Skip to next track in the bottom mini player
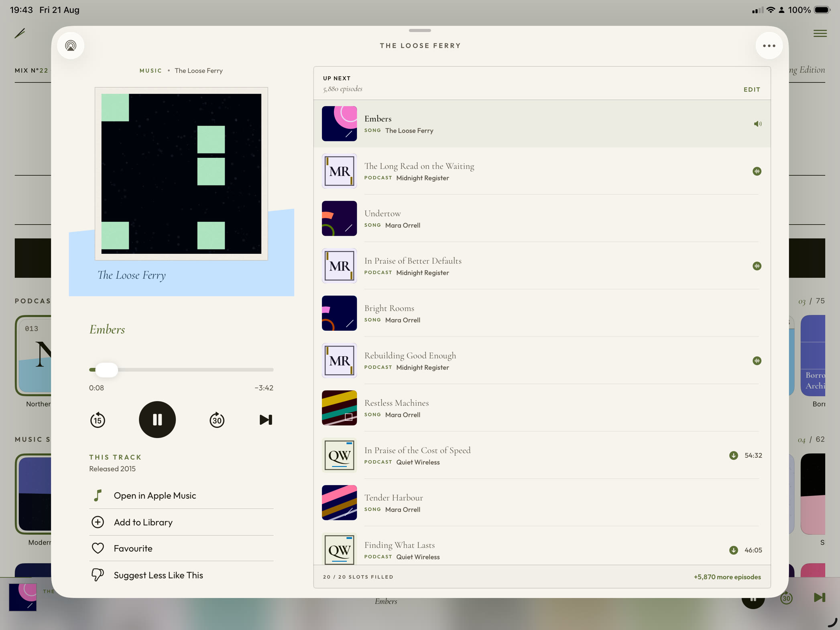The height and width of the screenshot is (630, 840). tap(820, 598)
